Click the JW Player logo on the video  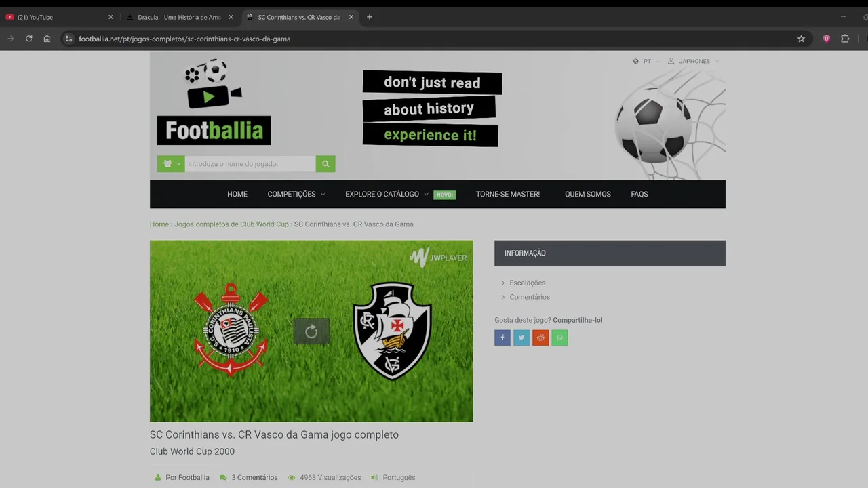coord(438,258)
